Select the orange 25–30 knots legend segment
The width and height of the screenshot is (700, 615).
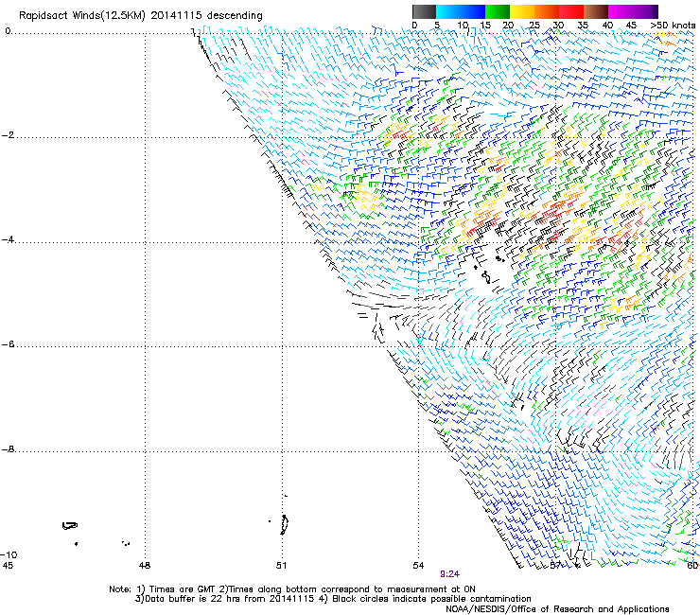point(547,11)
